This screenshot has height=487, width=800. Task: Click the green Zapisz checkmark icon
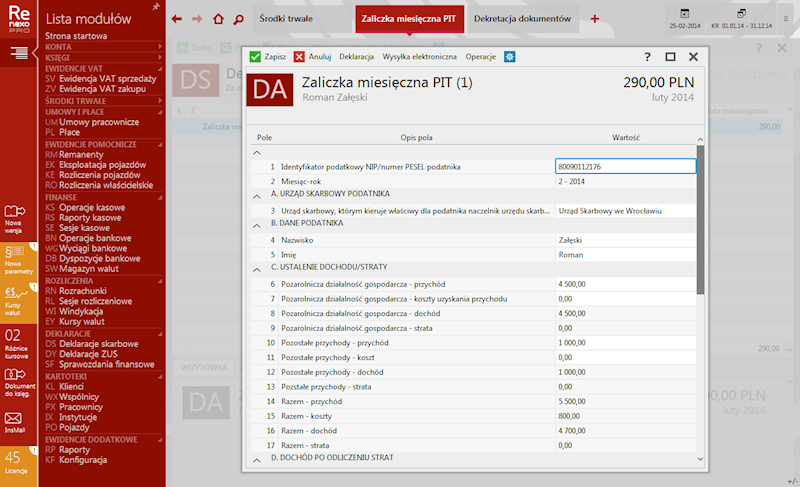(x=255, y=57)
